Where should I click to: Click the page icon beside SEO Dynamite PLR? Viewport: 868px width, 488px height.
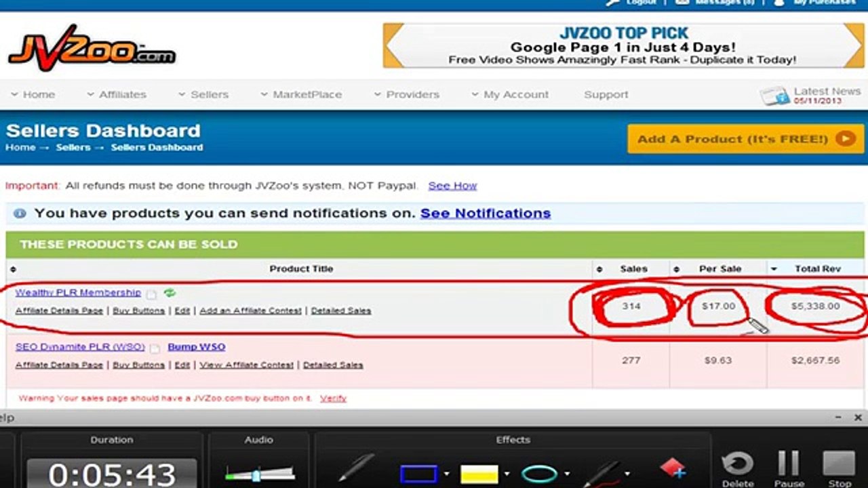pos(155,348)
